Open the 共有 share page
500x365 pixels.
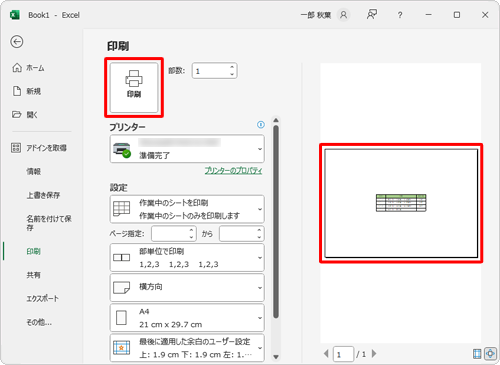coord(34,275)
